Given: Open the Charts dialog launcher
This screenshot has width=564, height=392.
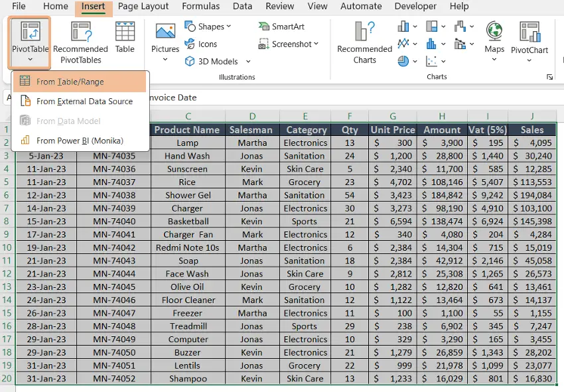Looking at the screenshot, I should tap(549, 77).
